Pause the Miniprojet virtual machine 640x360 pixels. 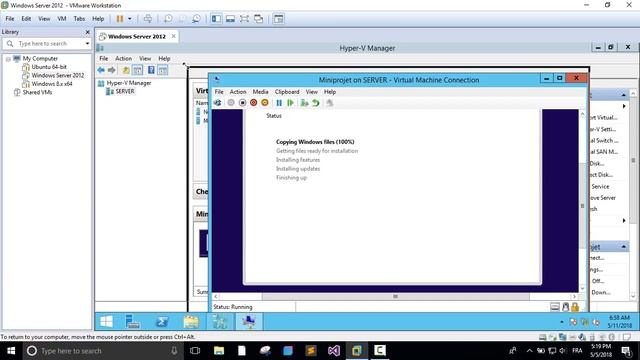tap(279, 103)
